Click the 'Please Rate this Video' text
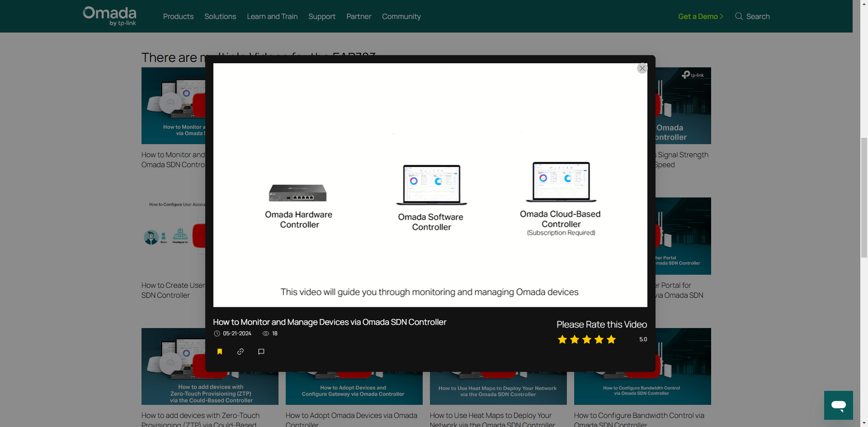Screen dimensions: 868x427 click(x=601, y=324)
